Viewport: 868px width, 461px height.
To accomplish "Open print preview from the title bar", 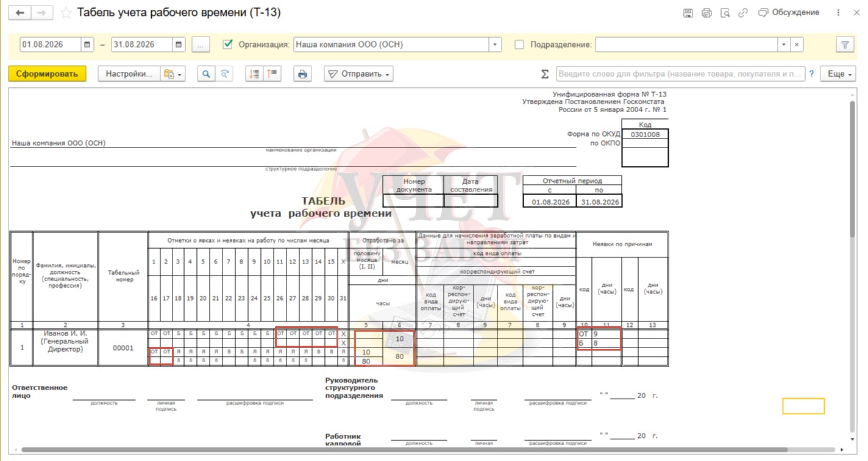I will pyautogui.click(x=725, y=13).
